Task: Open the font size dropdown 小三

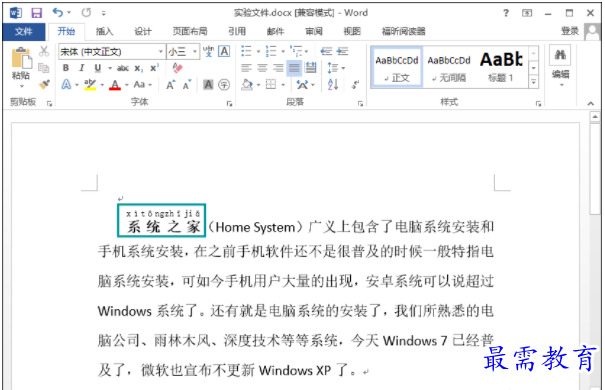Action: 195,51
